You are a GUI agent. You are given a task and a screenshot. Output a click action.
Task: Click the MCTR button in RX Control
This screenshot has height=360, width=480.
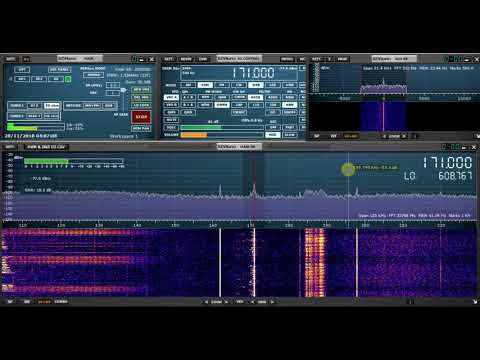pyautogui.click(x=287, y=59)
